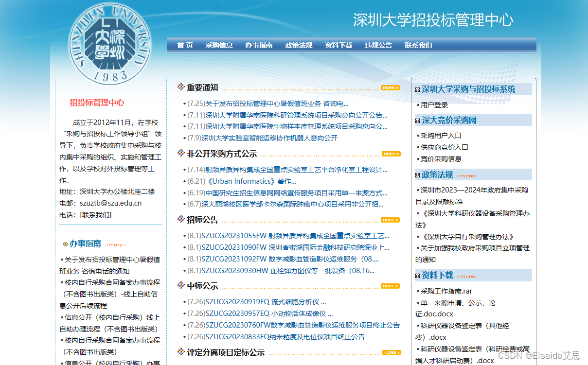
Task: Select 联系我们 in the navigation bar
Action: pos(418,45)
